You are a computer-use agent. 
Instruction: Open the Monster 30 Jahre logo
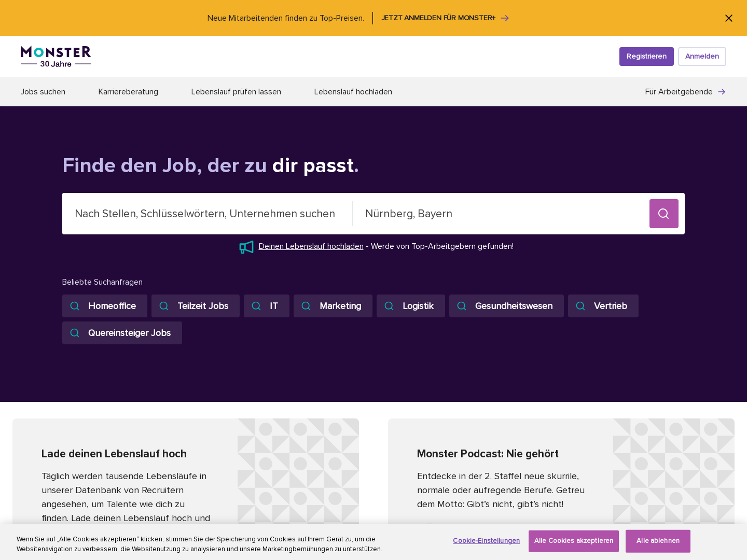pyautogui.click(x=56, y=57)
